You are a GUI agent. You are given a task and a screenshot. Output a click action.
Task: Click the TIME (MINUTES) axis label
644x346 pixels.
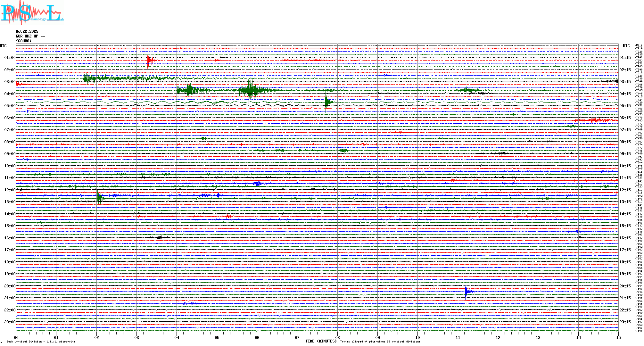321,341
